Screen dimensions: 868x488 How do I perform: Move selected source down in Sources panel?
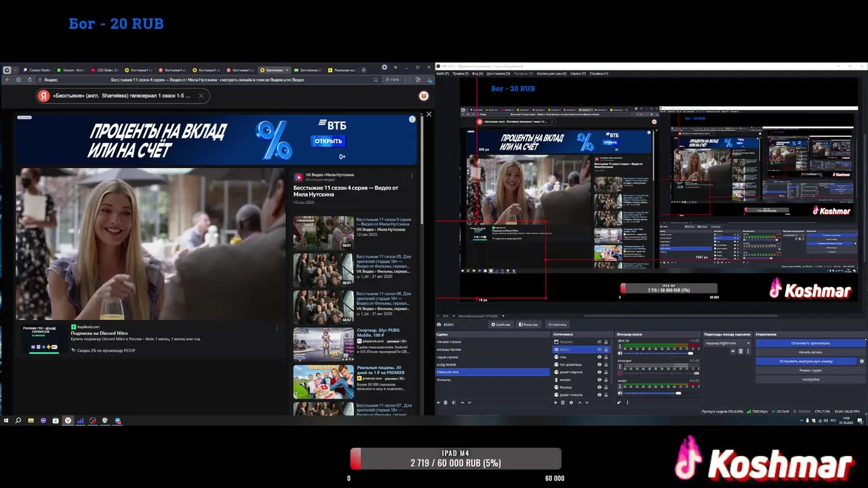click(x=587, y=402)
